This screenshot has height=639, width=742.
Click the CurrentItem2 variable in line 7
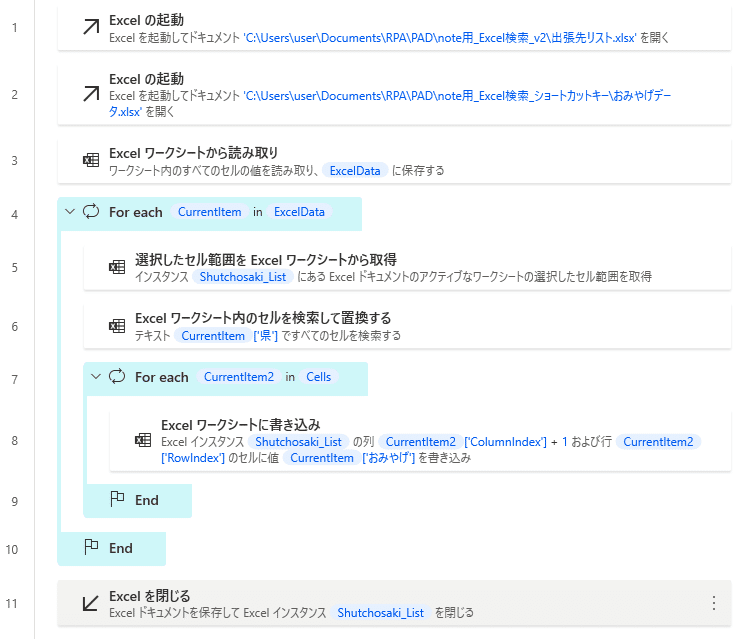point(238,377)
